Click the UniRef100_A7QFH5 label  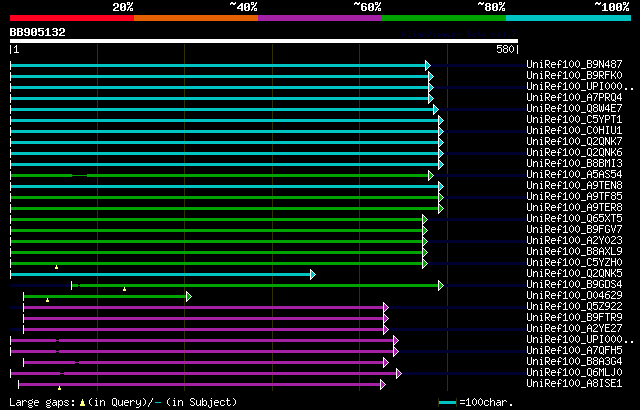click(574, 351)
